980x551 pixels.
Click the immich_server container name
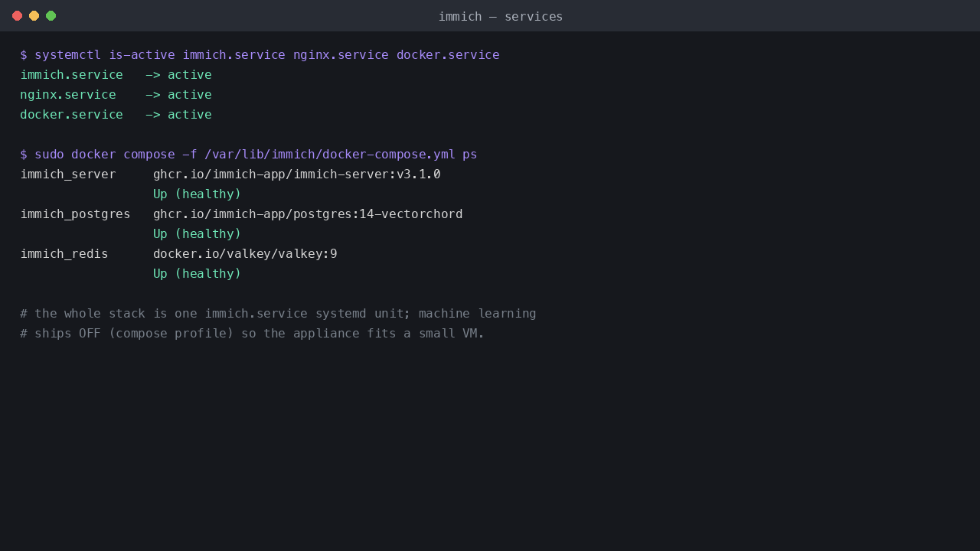pos(68,174)
